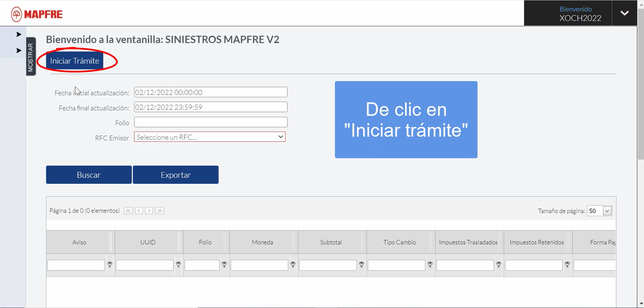Open filter icon for Folio column
The width and height of the screenshot is (644, 308).
click(224, 265)
